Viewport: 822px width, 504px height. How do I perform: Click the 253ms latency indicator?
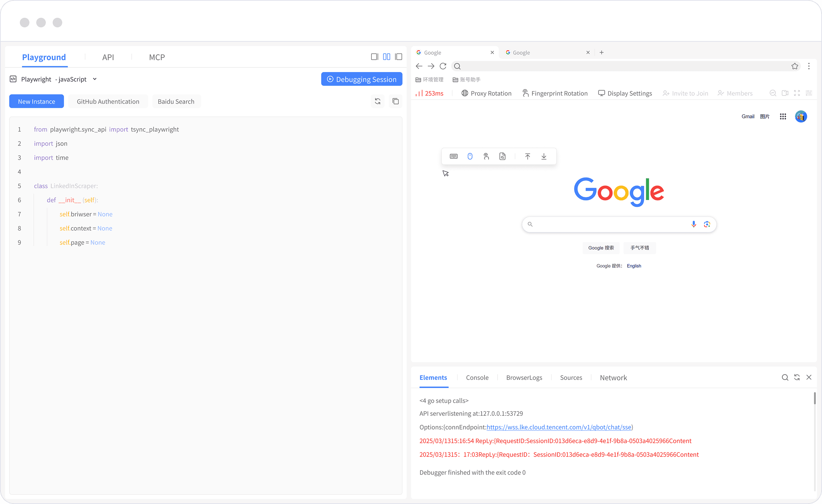coord(429,93)
